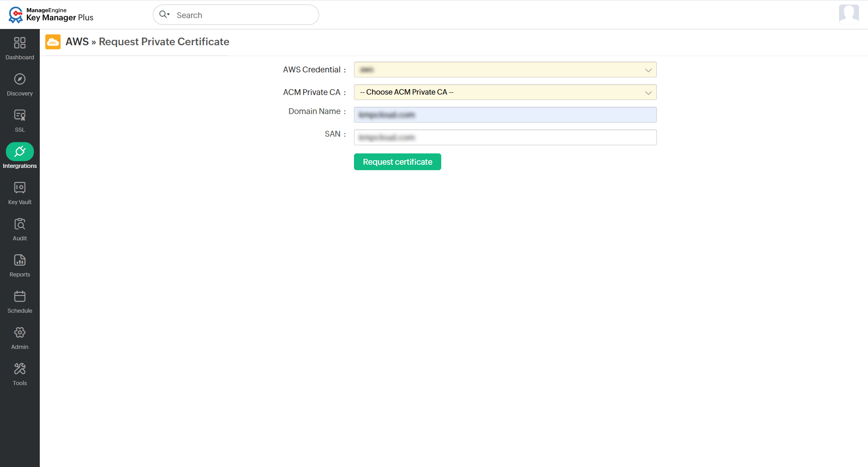Click the ACM Private CA field label
Viewport: 868px width, 467px height.
(x=312, y=92)
